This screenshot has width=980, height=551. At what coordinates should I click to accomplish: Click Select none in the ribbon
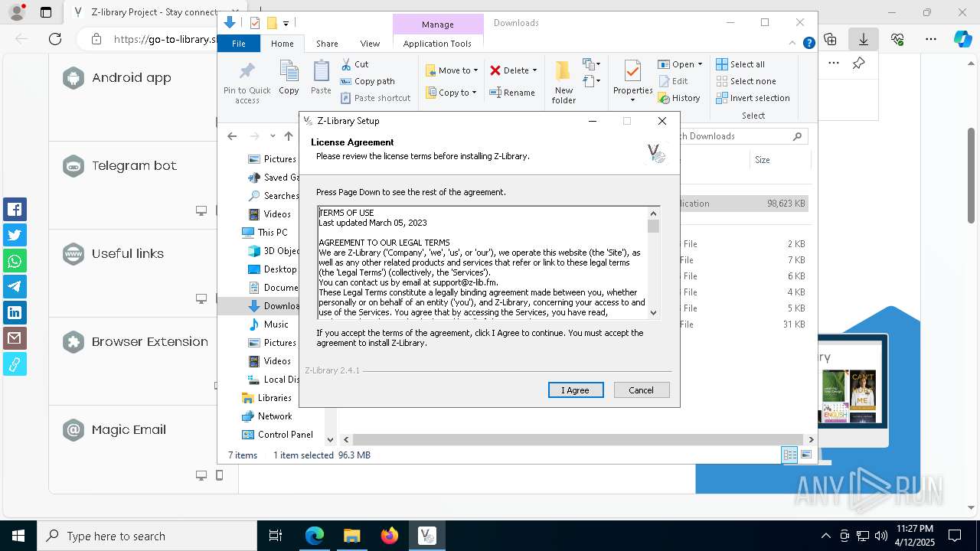(x=746, y=81)
